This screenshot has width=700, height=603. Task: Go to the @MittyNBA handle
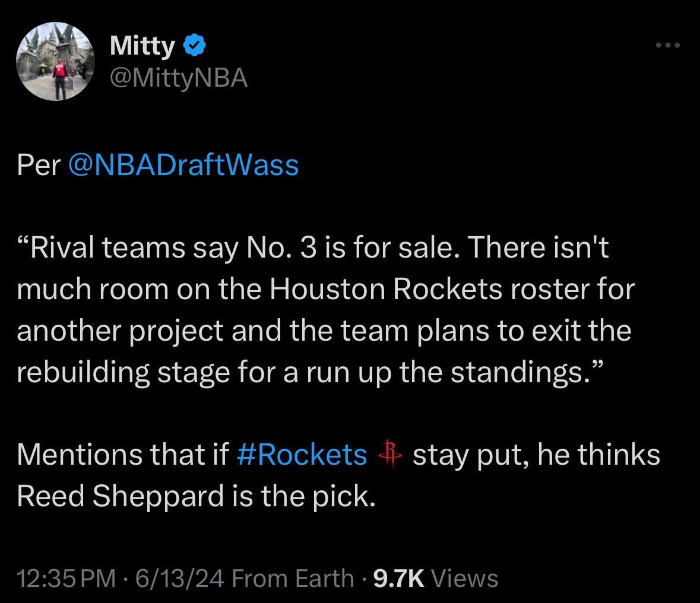tap(178, 78)
